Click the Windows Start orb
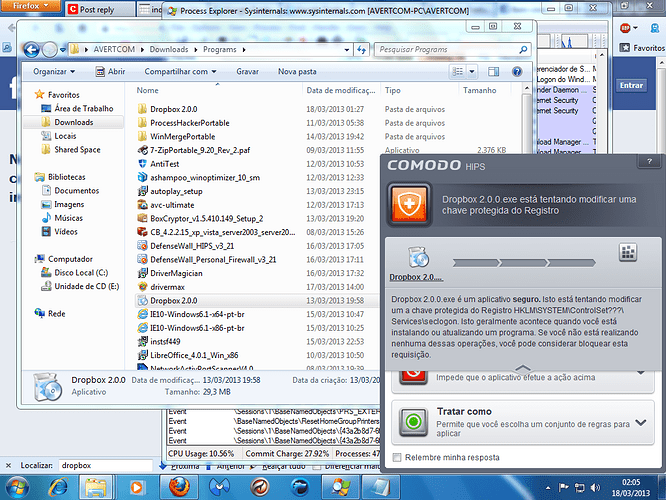The width and height of the screenshot is (666, 500). tap(17, 487)
